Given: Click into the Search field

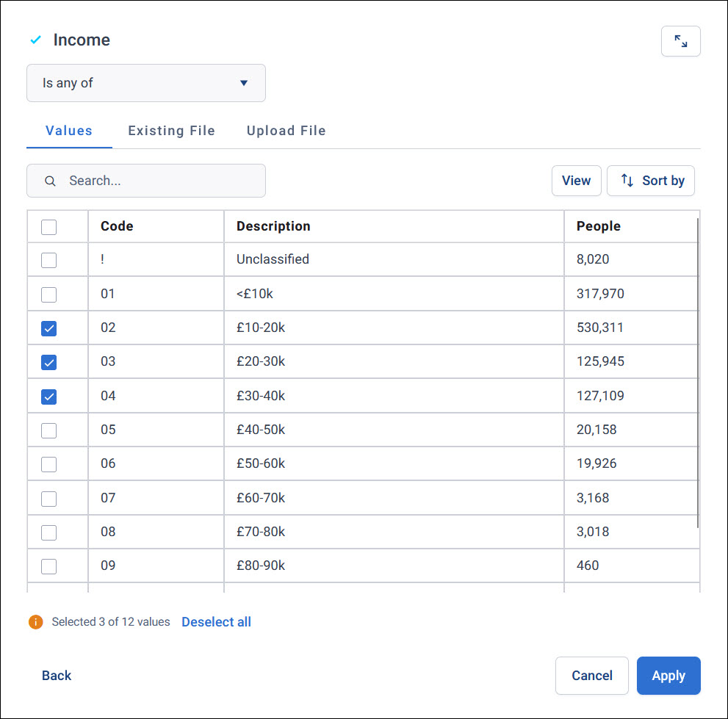Looking at the screenshot, I should 145,181.
